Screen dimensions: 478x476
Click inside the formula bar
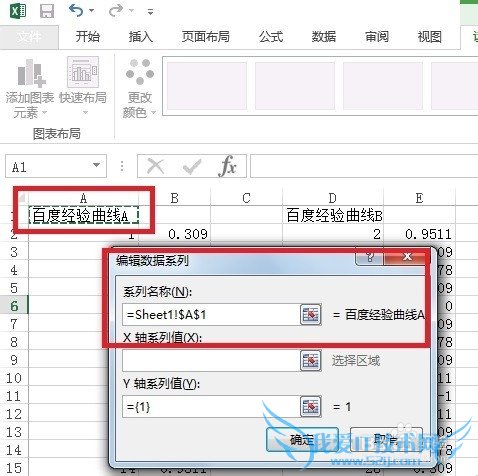pos(364,166)
